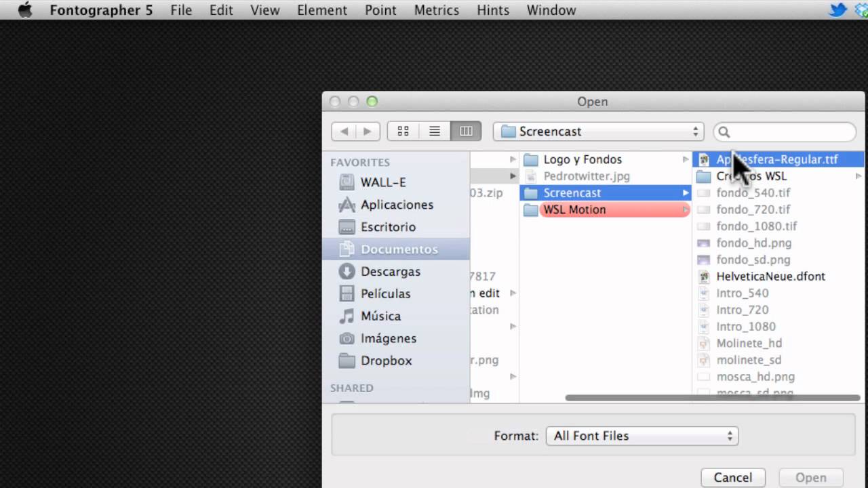Go back with the left arrow button
The width and height of the screenshot is (868, 488).
(x=344, y=131)
